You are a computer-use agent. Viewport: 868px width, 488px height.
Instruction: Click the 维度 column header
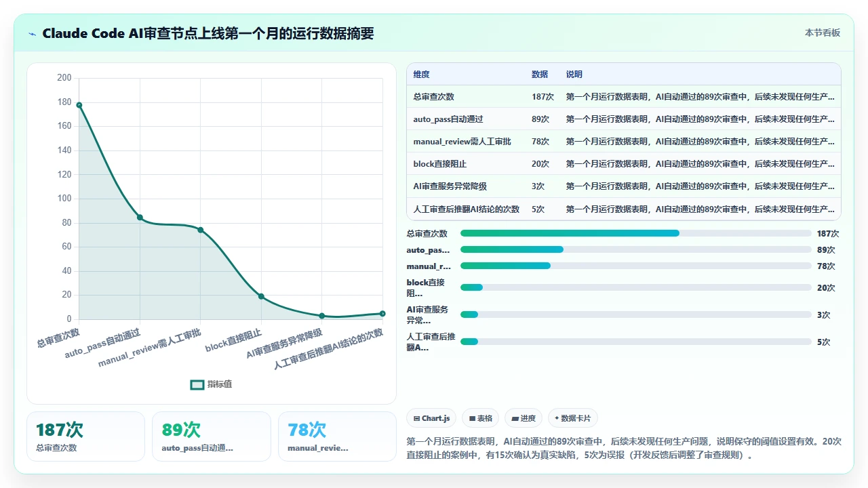coord(421,75)
